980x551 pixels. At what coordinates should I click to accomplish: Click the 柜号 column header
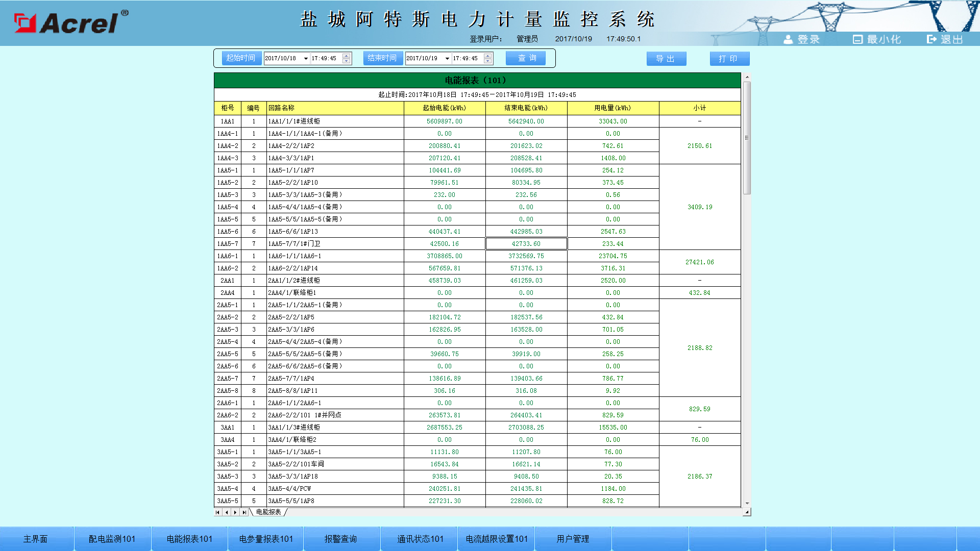click(228, 108)
